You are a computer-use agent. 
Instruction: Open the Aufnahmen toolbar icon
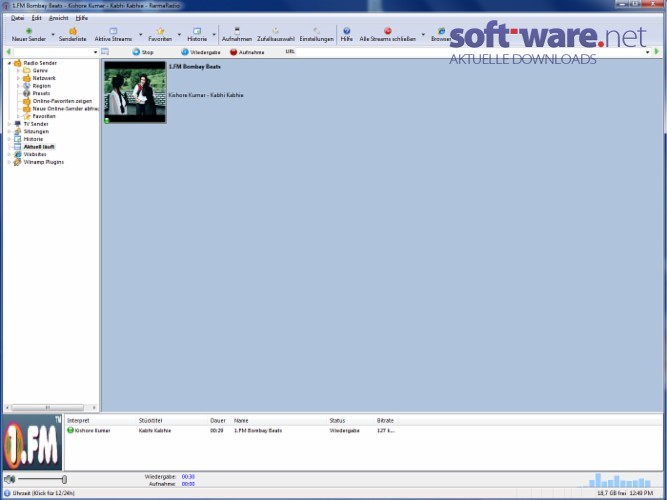[237, 34]
